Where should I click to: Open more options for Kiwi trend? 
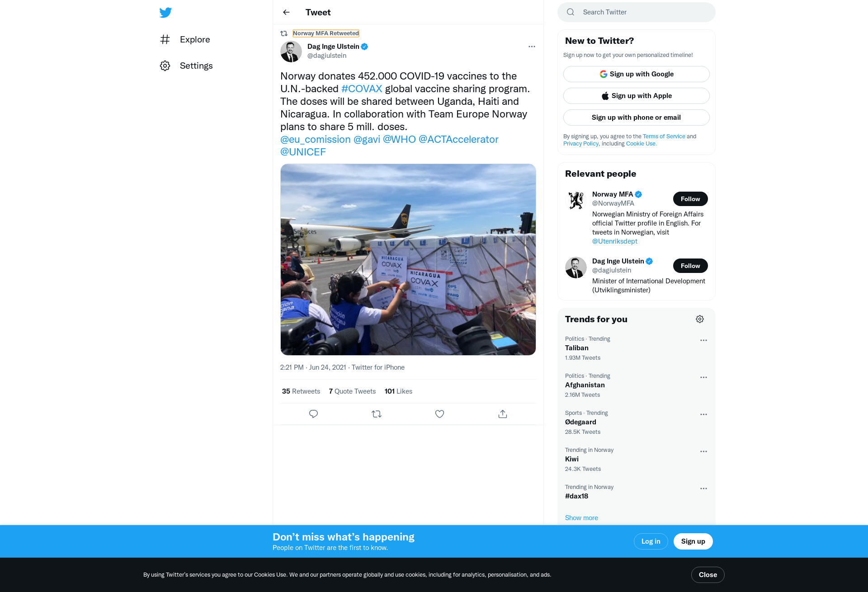(703, 451)
